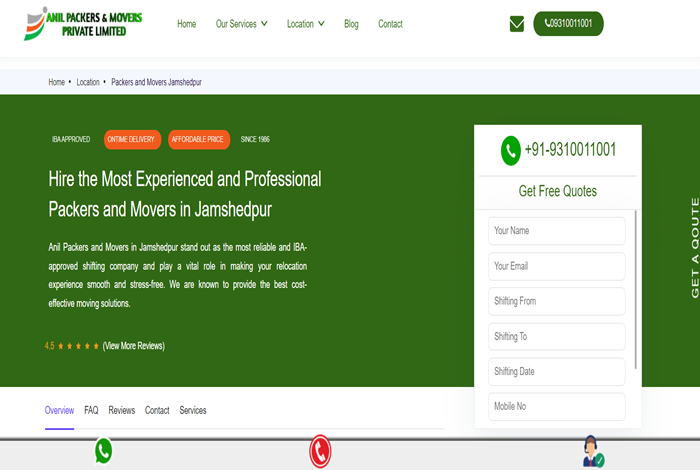The width and height of the screenshot is (700, 470).
Task: Click the 4.5 star rating
Action: pyautogui.click(x=71, y=346)
